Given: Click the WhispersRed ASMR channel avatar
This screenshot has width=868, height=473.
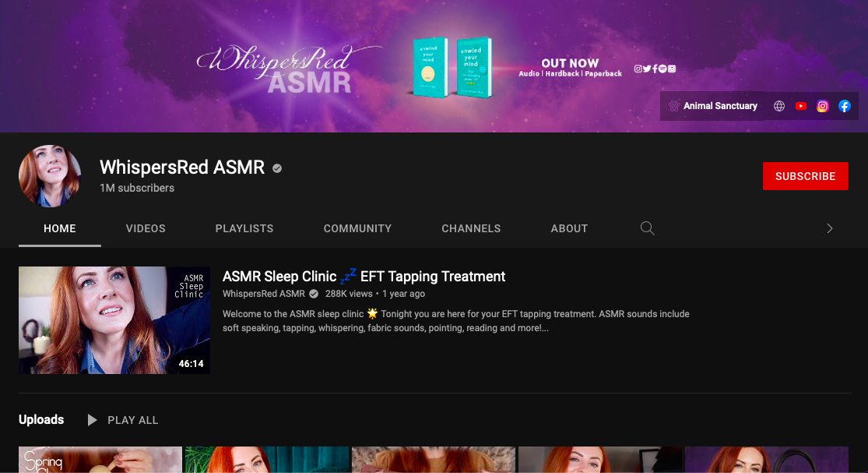Looking at the screenshot, I should coord(50,176).
